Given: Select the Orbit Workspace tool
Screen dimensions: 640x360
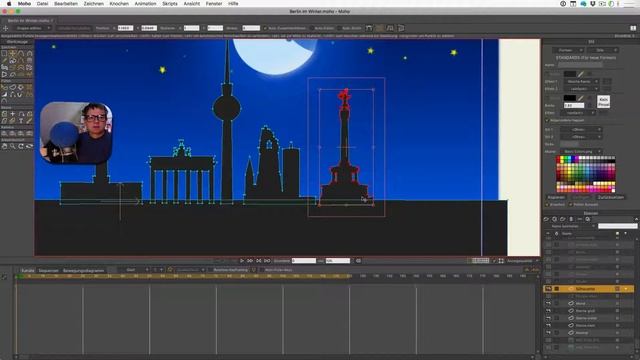Looking at the screenshot, I should coord(29,146).
